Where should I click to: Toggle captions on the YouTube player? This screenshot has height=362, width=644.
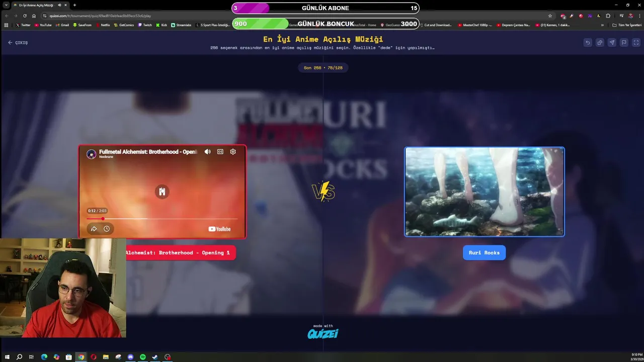220,152
